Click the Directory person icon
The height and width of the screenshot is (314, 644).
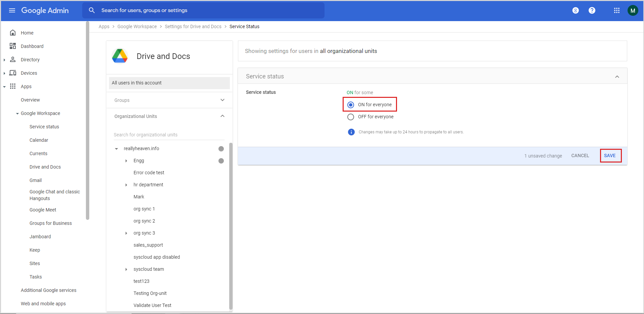click(x=13, y=59)
